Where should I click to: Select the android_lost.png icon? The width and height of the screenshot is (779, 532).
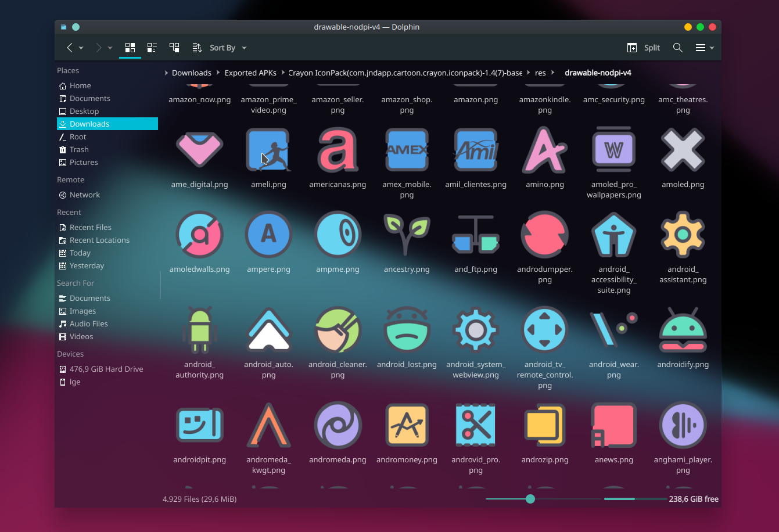pyautogui.click(x=407, y=330)
